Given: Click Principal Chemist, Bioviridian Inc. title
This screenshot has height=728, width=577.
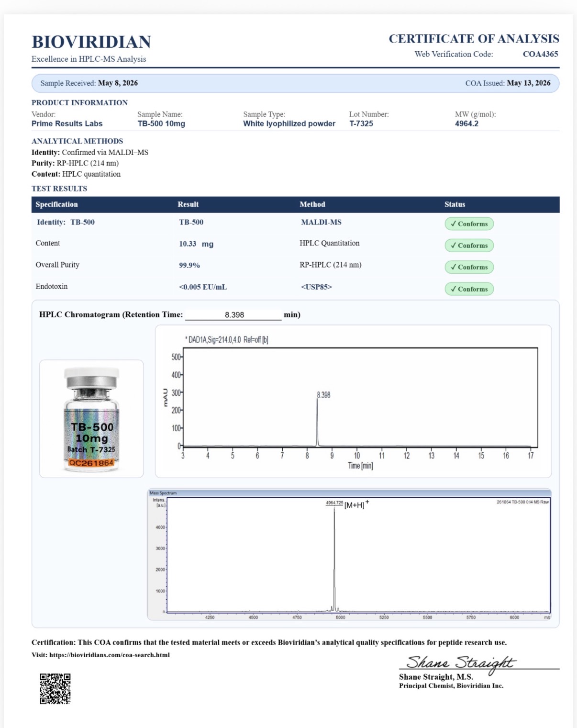Looking at the screenshot, I should 451,686.
